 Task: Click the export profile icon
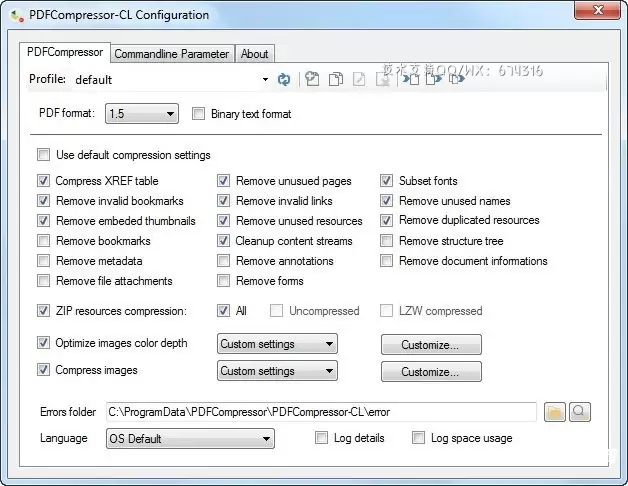(433, 79)
